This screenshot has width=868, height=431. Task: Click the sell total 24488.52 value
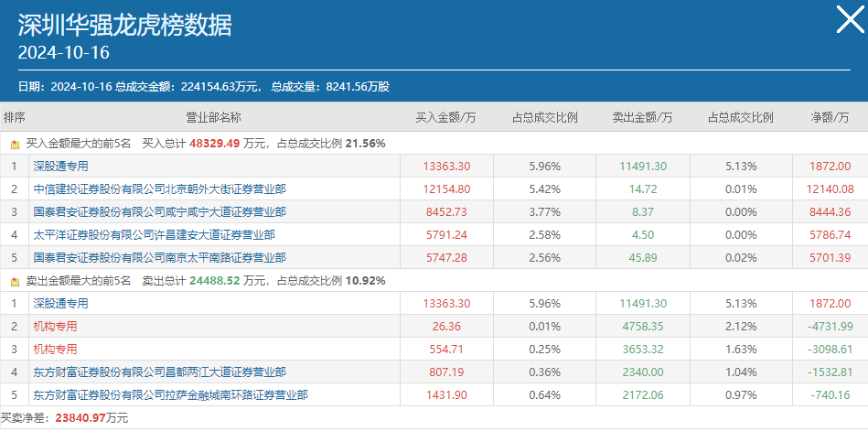pyautogui.click(x=214, y=281)
